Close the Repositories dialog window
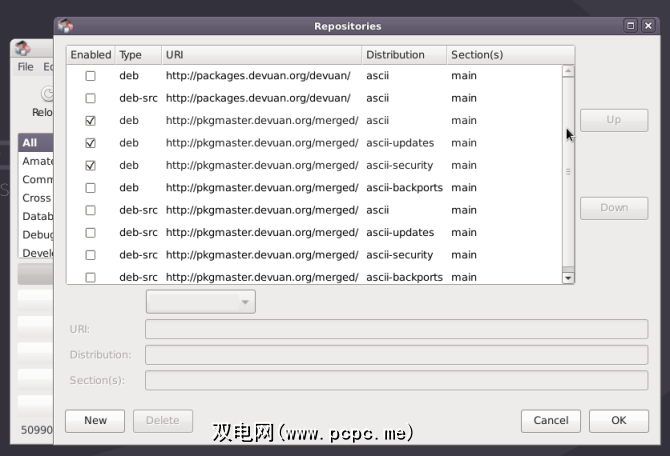This screenshot has height=456, width=670. (x=648, y=26)
